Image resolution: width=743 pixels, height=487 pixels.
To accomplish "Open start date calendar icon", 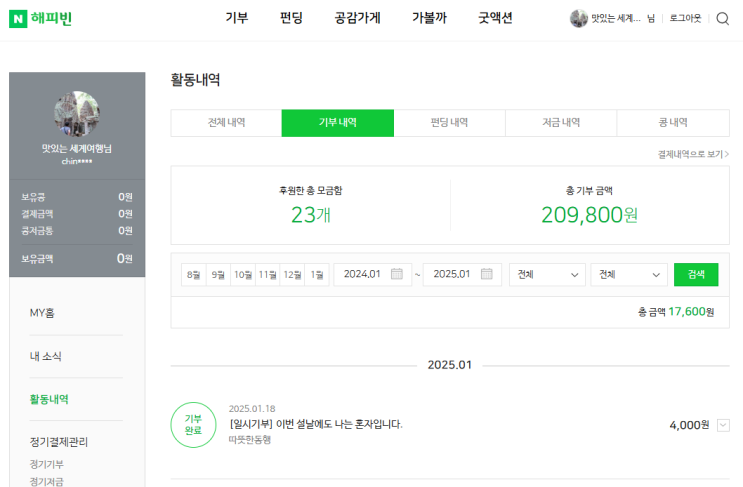I will pyautogui.click(x=397, y=274).
